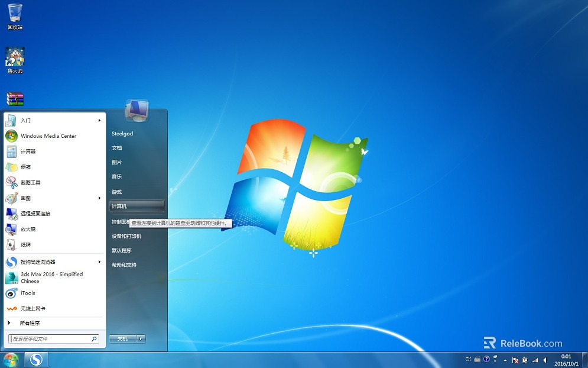Click the CH input language indicator
The image size is (588, 368).
pos(468,359)
